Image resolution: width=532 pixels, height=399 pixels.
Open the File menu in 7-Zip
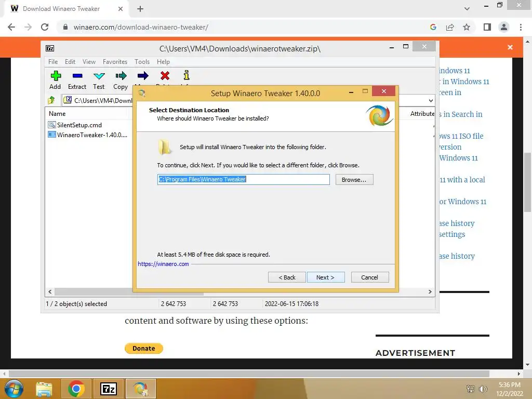point(53,62)
